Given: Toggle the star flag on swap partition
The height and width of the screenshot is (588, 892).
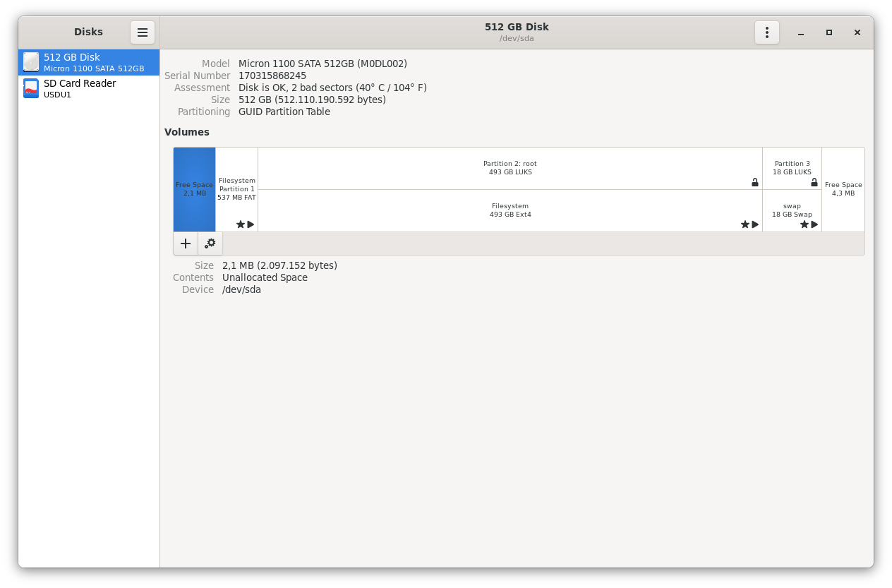Looking at the screenshot, I should 804,224.
